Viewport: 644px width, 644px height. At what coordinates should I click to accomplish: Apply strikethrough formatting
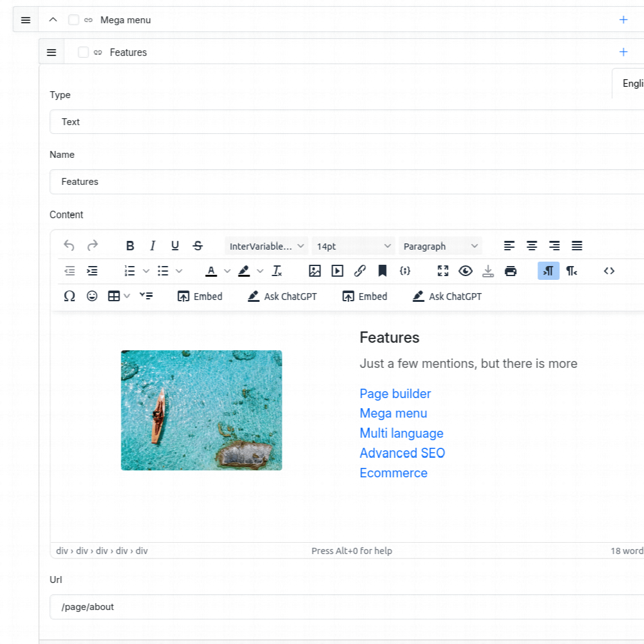click(197, 246)
